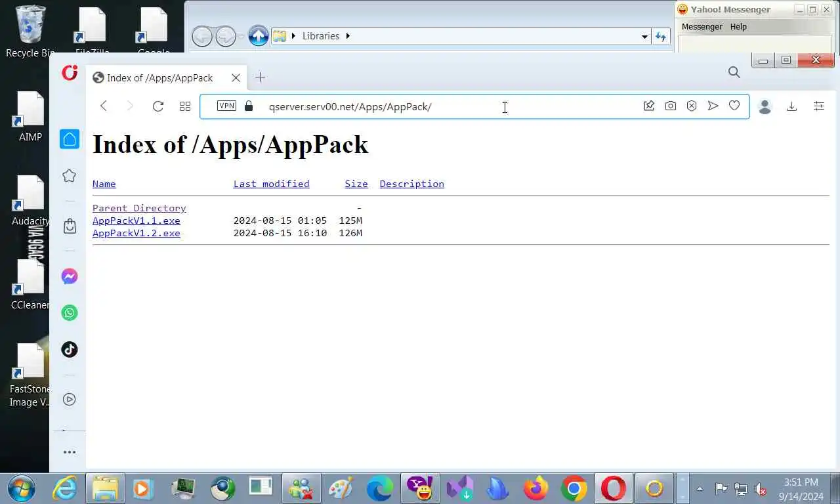Open the Opera account profile icon

(765, 106)
